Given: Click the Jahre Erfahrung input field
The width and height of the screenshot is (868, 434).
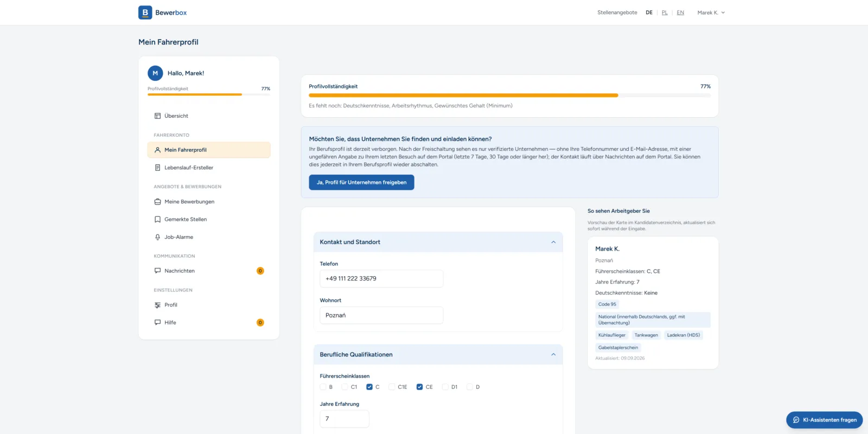Looking at the screenshot, I should pos(344,419).
